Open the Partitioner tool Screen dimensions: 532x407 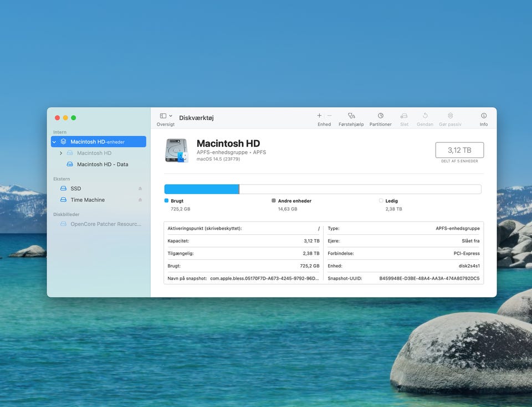click(381, 116)
